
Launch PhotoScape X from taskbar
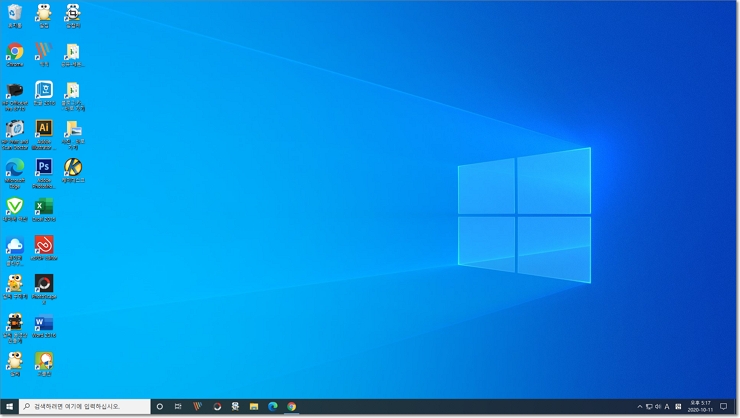(x=217, y=406)
